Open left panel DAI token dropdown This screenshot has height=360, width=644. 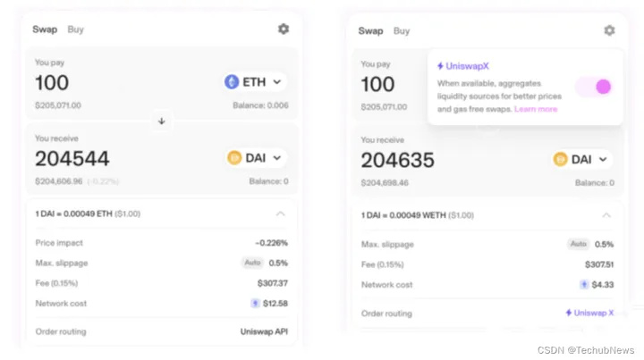(256, 158)
